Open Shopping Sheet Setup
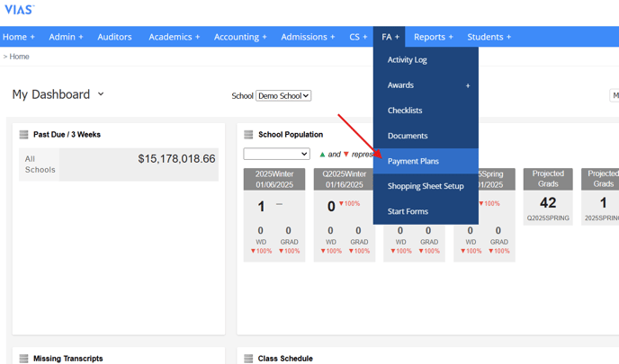619x364 pixels. (x=426, y=186)
